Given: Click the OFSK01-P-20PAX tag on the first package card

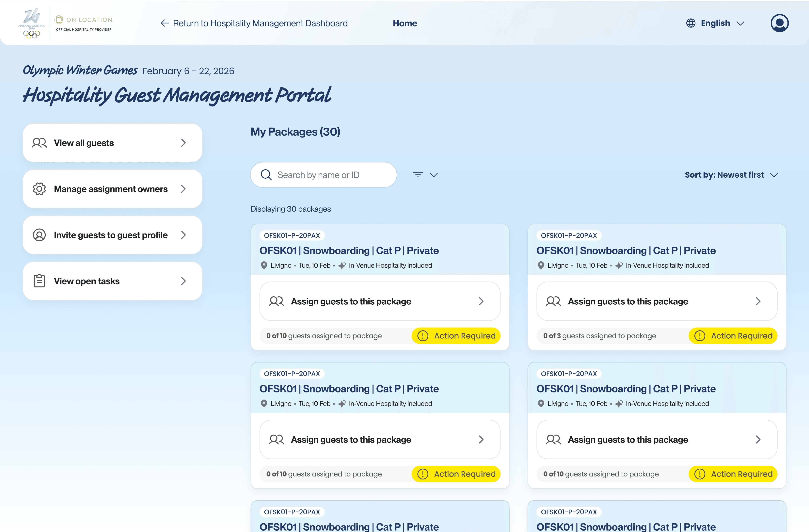Looking at the screenshot, I should point(292,235).
